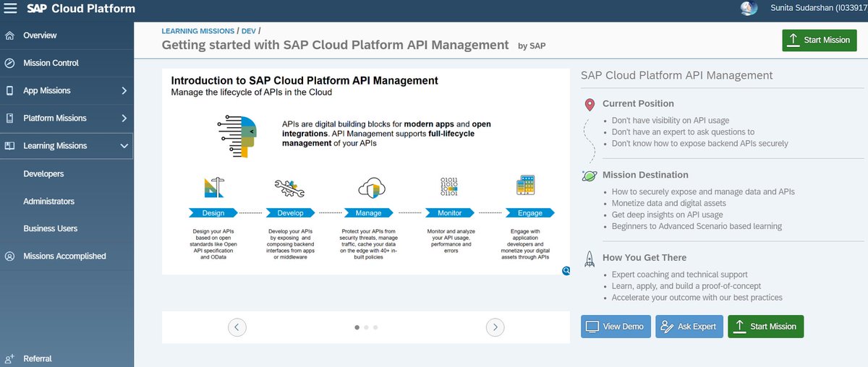This screenshot has width=868, height=367.
Task: Click the Manage stage arrow label
Action: (x=369, y=213)
